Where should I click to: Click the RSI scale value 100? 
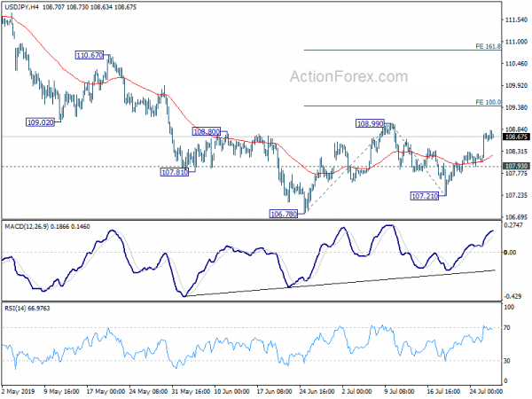pos(509,307)
